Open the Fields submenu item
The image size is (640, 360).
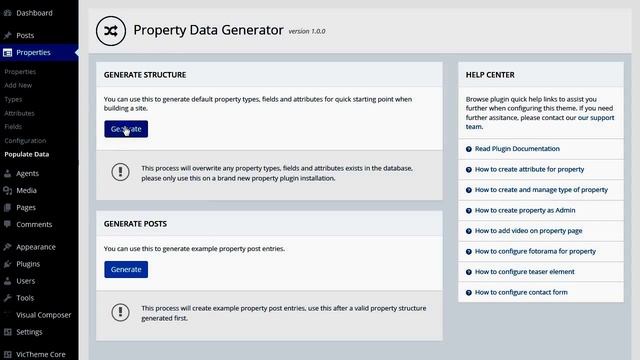point(13,127)
